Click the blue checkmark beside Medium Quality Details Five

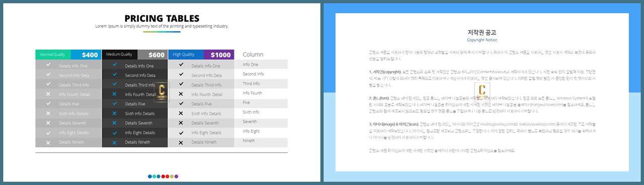[115, 103]
